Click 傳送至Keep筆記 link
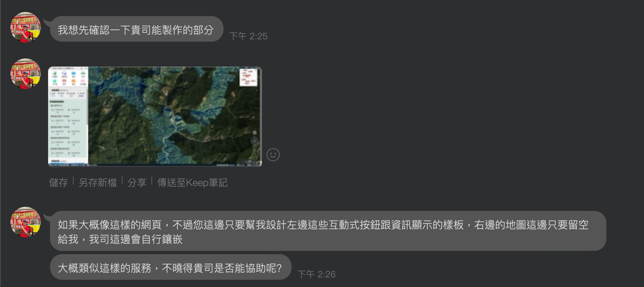Viewport: 644px width, 287px height. pyautogui.click(x=192, y=183)
